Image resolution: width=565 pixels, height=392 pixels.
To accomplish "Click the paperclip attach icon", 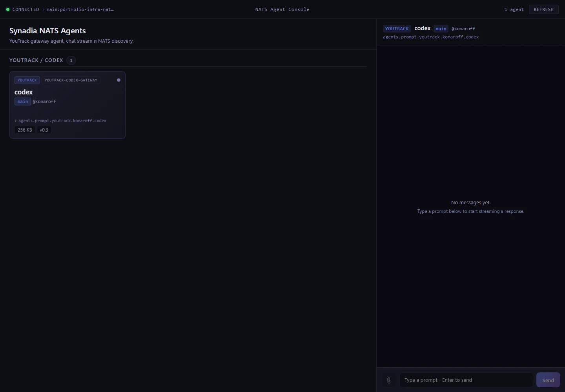I will tap(388, 380).
